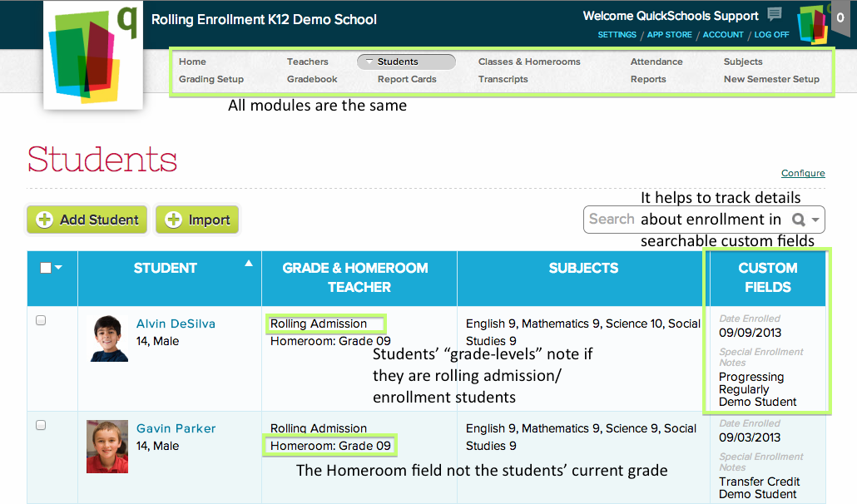
Task: Open the Report Cards module
Action: pyautogui.click(x=407, y=79)
